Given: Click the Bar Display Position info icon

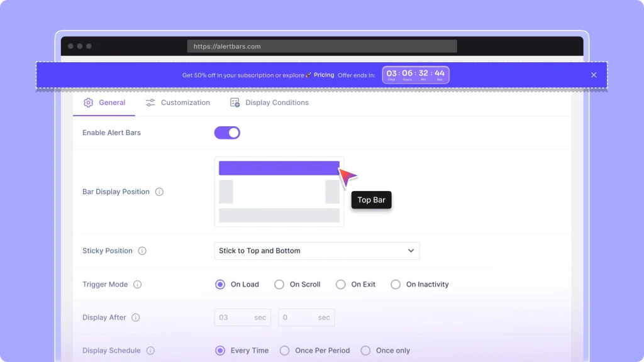Looking at the screenshot, I should point(159,192).
